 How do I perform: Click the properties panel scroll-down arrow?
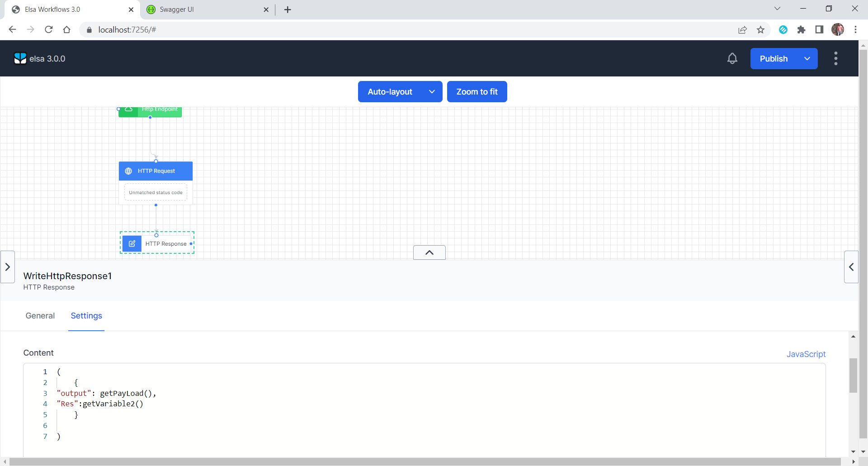pyautogui.click(x=853, y=452)
